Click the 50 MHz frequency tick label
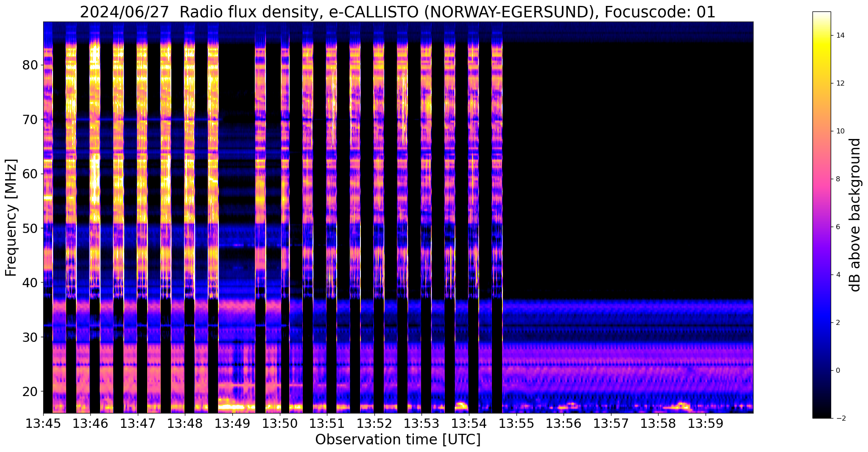Viewport: 868px width, 452px height. (x=31, y=228)
